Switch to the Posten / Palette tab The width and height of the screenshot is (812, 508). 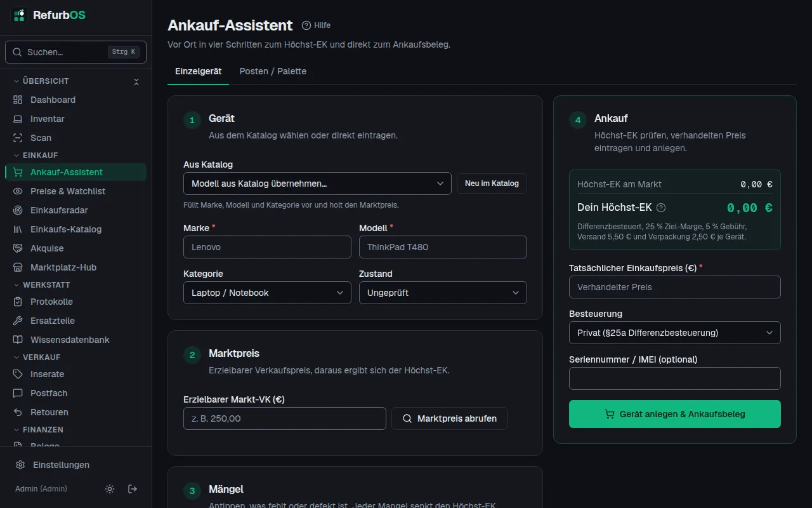(x=273, y=71)
